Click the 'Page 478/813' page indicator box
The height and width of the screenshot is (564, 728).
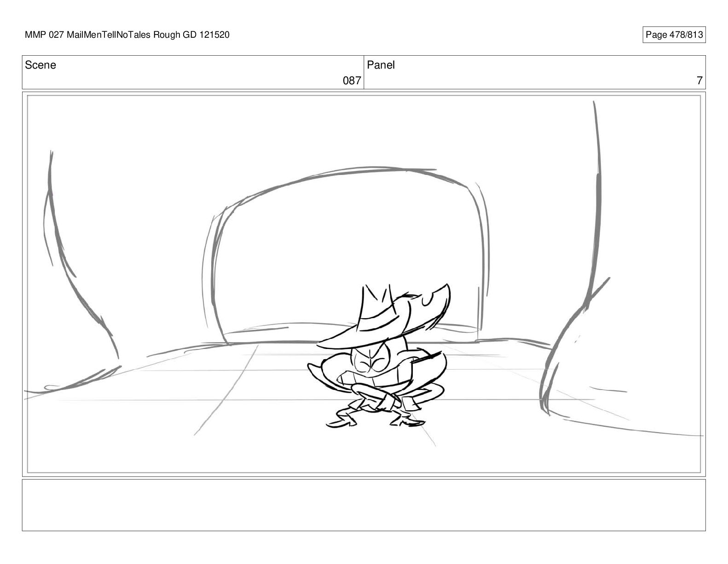[x=674, y=35]
